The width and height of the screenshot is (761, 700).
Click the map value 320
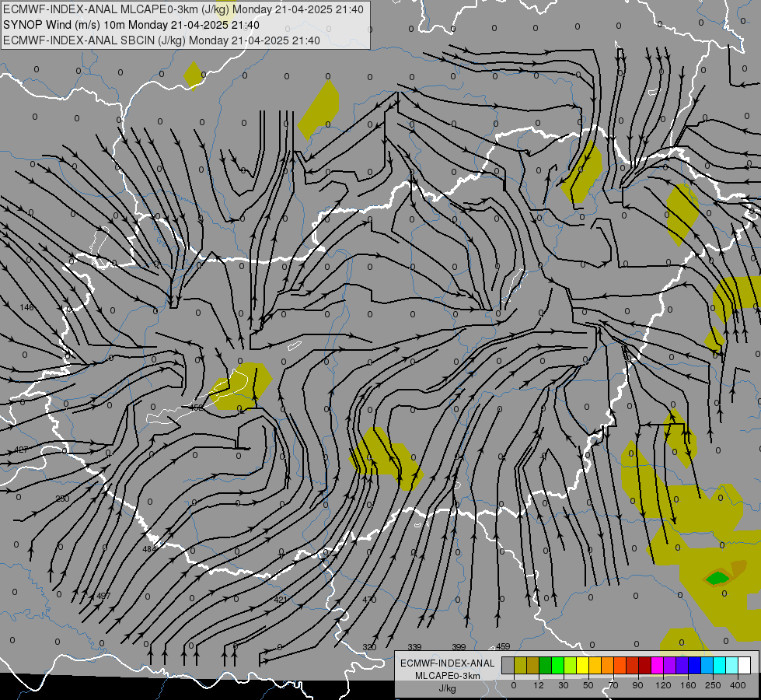[x=369, y=647]
